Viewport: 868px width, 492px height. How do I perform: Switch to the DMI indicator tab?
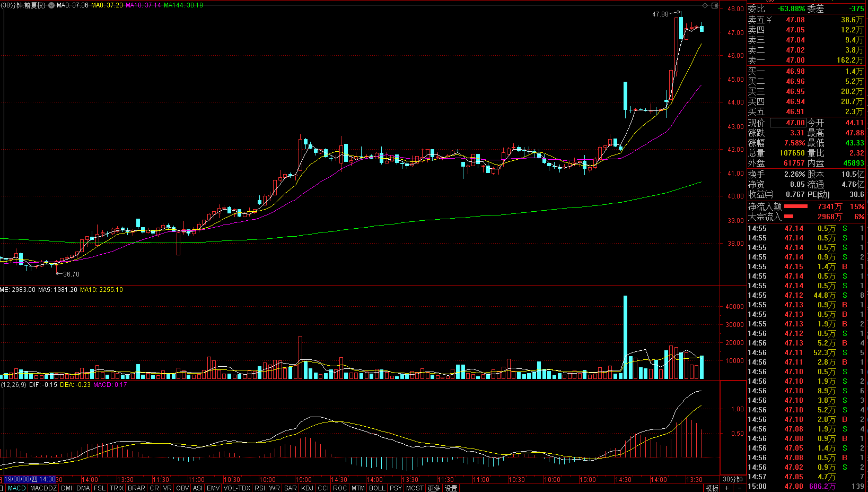coord(67,488)
